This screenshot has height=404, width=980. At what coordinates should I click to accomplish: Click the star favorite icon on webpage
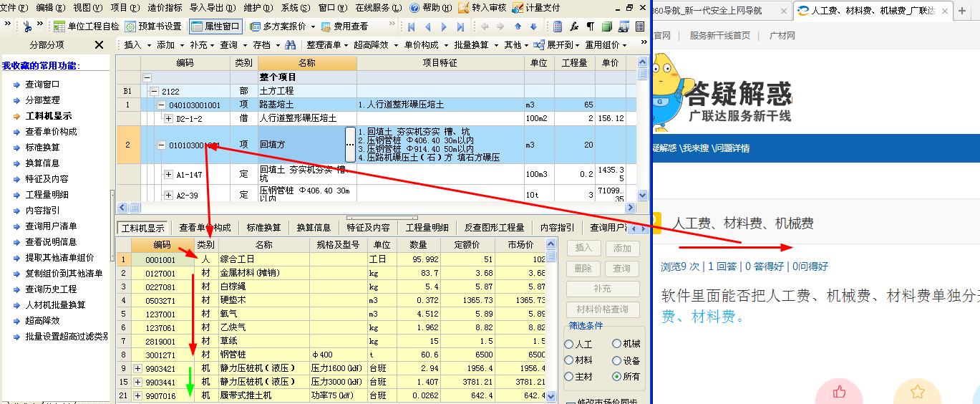(x=917, y=392)
